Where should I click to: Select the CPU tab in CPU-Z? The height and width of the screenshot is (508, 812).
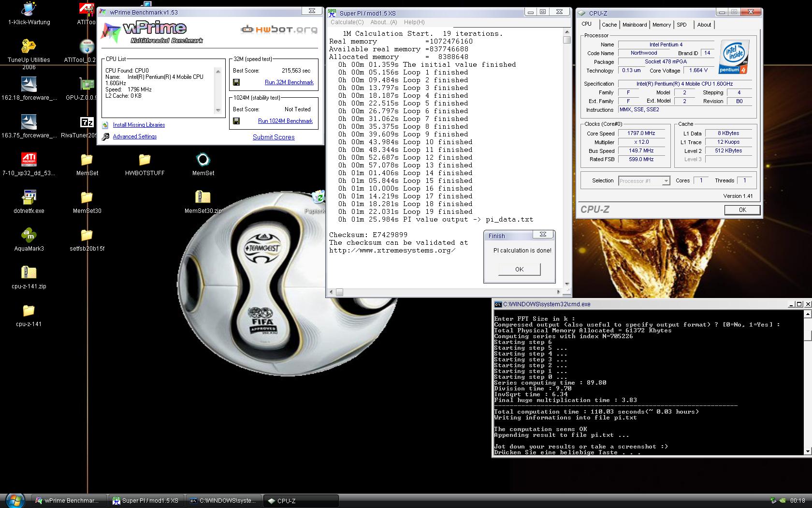[587, 24]
